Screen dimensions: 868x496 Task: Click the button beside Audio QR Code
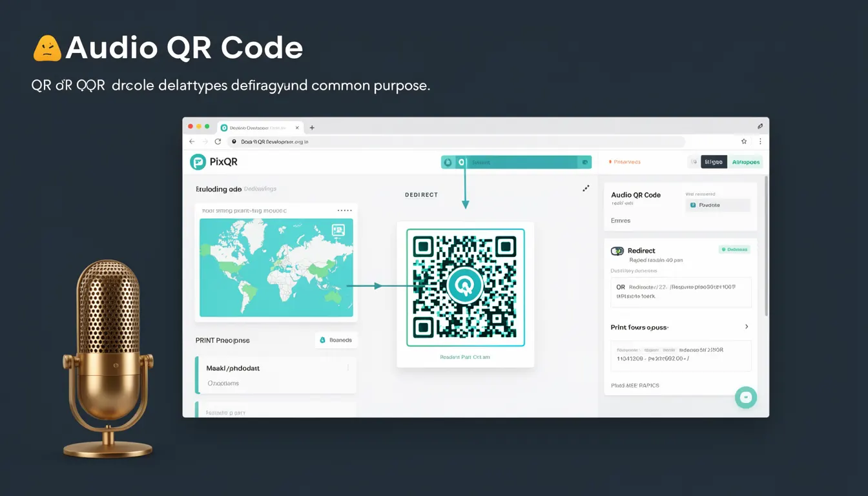718,205
